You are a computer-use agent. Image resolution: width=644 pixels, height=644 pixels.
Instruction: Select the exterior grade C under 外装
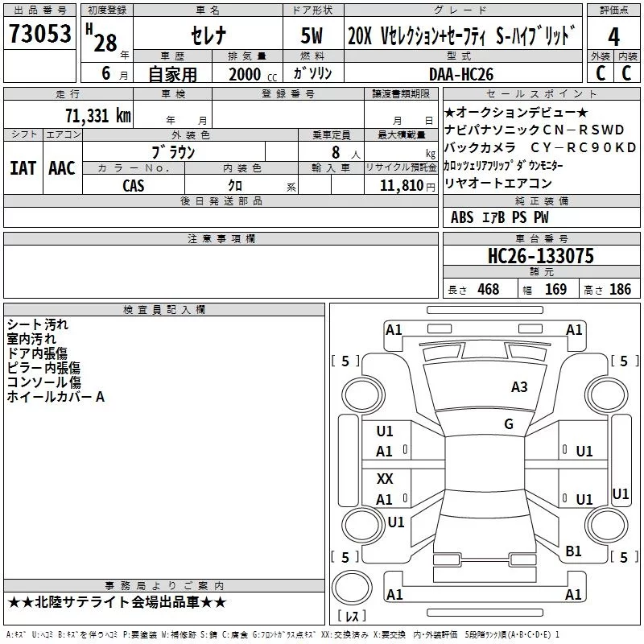pyautogui.click(x=601, y=73)
